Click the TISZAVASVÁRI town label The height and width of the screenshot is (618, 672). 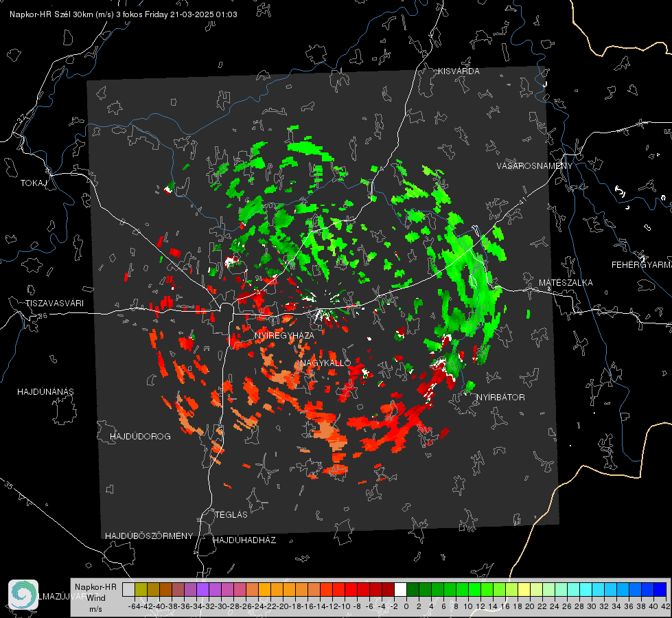[x=54, y=304]
